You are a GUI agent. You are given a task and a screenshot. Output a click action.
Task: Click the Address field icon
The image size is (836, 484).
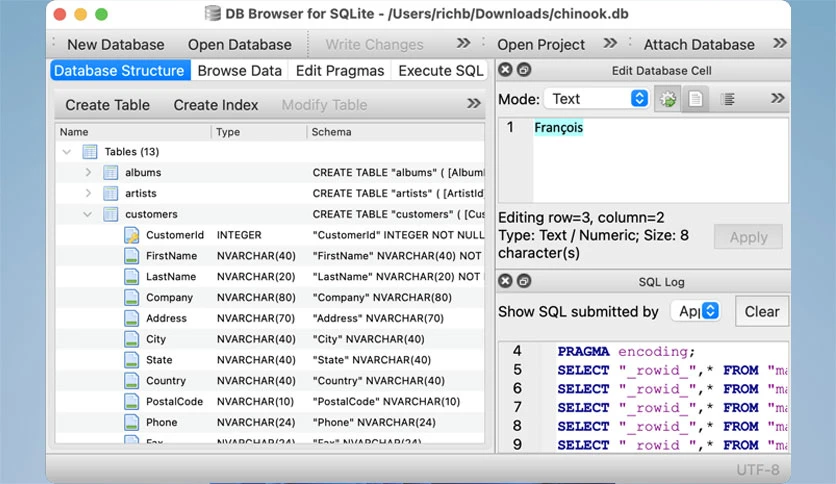131,318
